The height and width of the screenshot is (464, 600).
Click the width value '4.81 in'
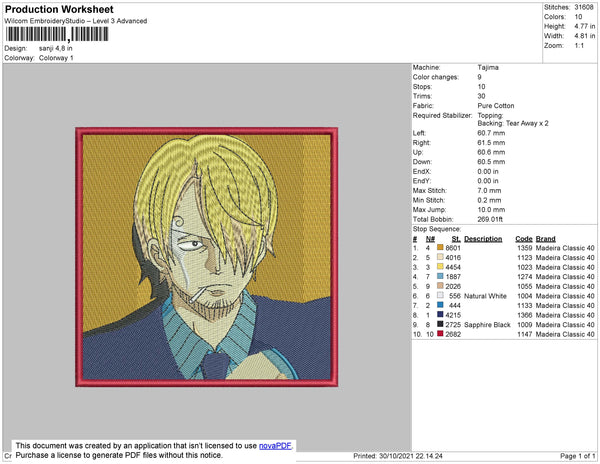coord(585,36)
